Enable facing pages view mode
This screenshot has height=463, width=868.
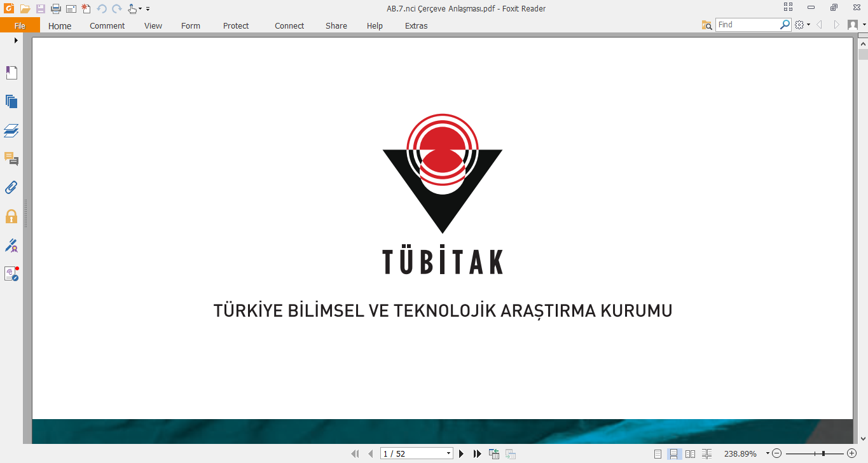(690, 453)
